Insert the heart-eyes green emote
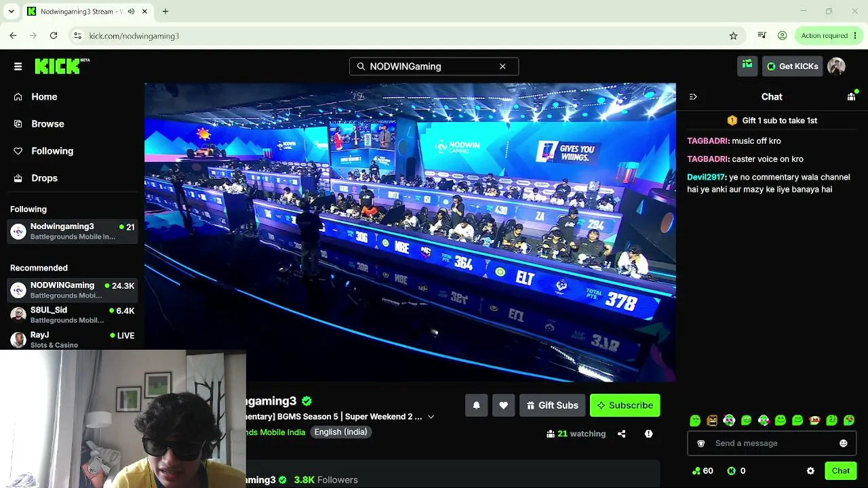The image size is (868, 488). pyautogui.click(x=849, y=420)
